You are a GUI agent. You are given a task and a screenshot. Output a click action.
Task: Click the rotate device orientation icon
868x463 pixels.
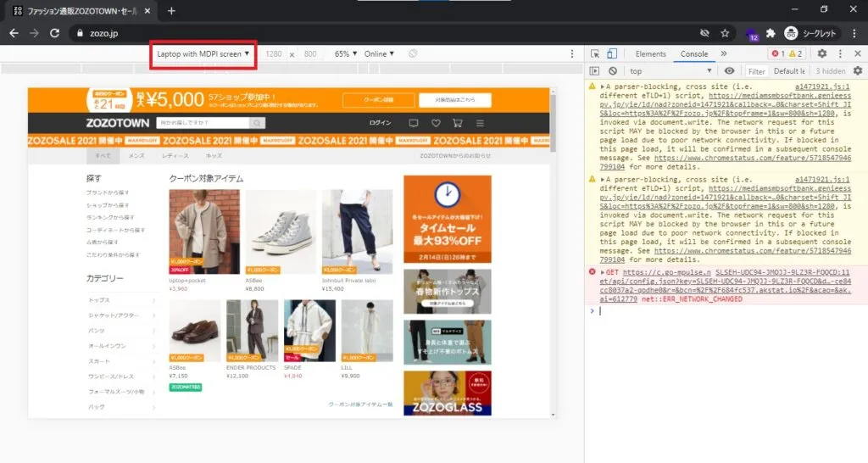pos(413,53)
